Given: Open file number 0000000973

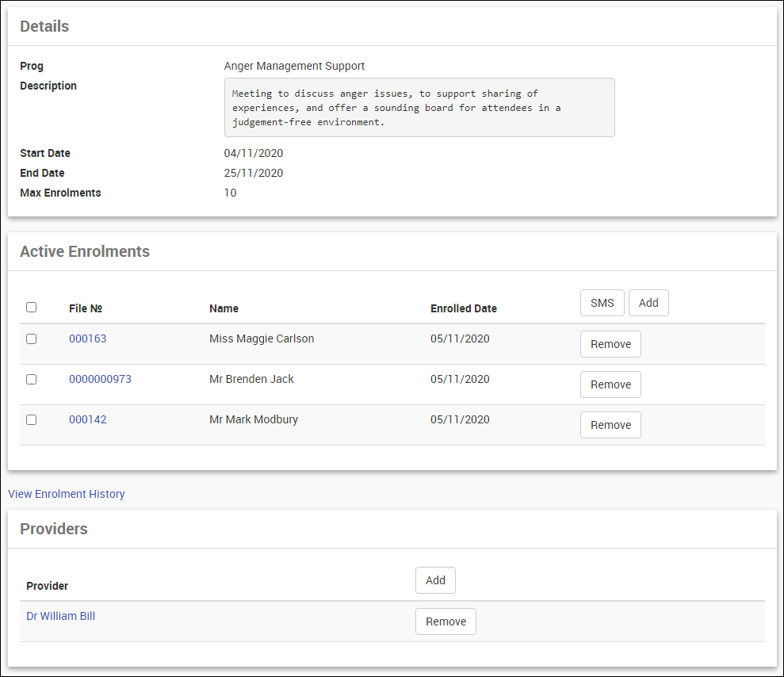Looking at the screenshot, I should [100, 379].
